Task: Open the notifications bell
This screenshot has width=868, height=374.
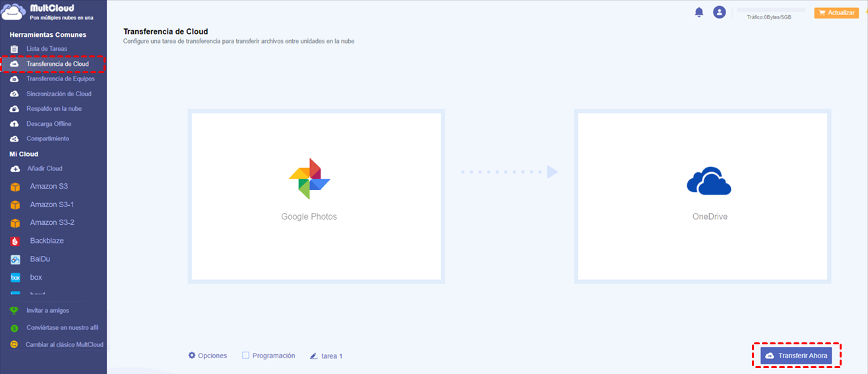Action: (699, 12)
